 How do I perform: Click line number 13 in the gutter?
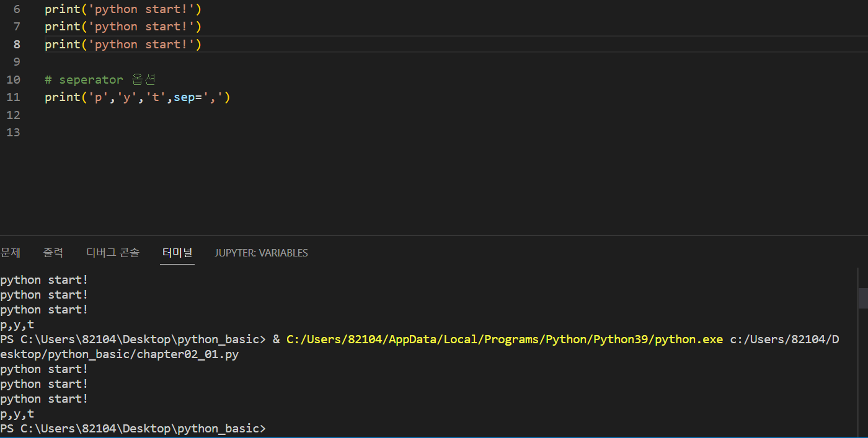(13, 133)
